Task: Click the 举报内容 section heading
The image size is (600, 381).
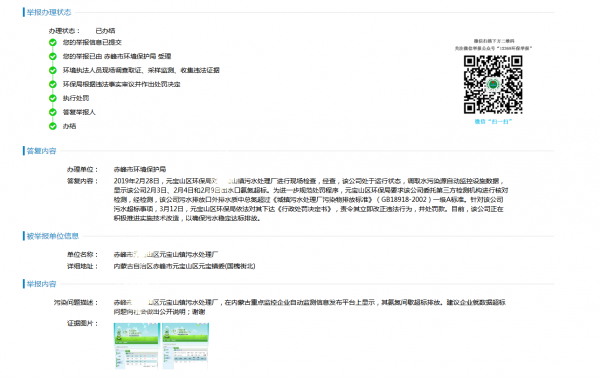Action: (x=41, y=284)
